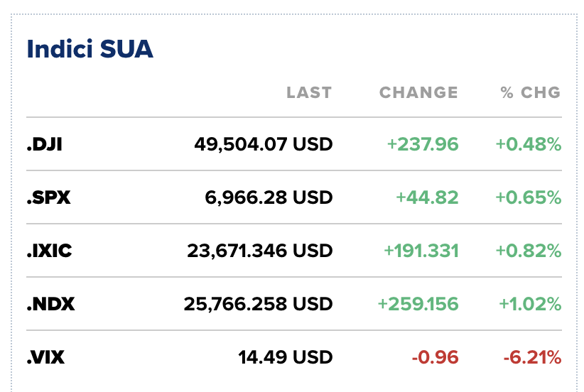584x392 pixels.
Task: Open the .SPX index link
Action: coord(48,198)
